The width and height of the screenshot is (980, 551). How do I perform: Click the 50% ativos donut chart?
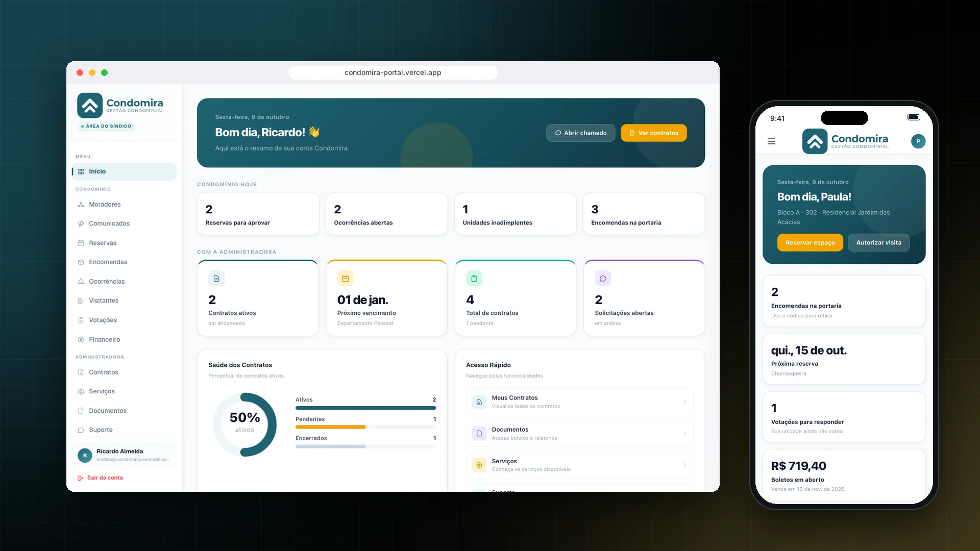(x=244, y=424)
